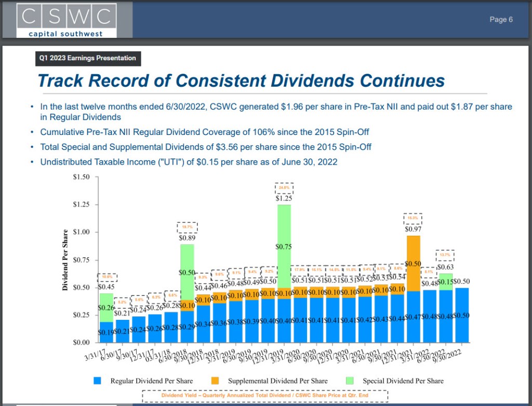Select the Special Dividend Per Share legend label
The image size is (532, 406).
pos(403,381)
